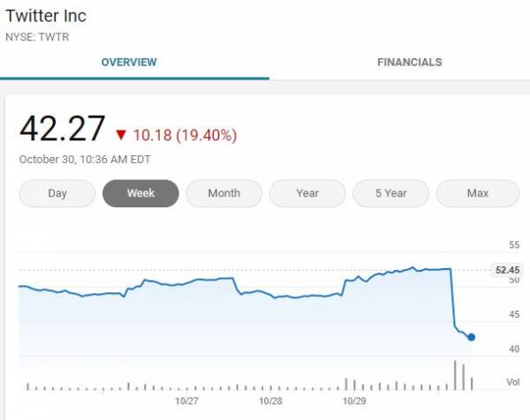Viewport: 530px width, 420px height.
Task: Switch chart to Month range
Action: tap(224, 193)
